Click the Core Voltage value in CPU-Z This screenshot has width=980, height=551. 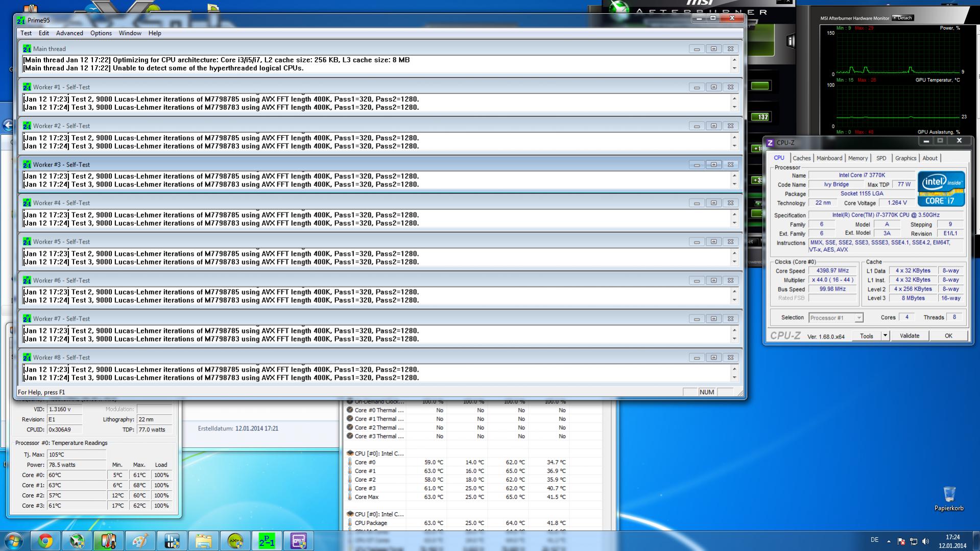pos(897,203)
